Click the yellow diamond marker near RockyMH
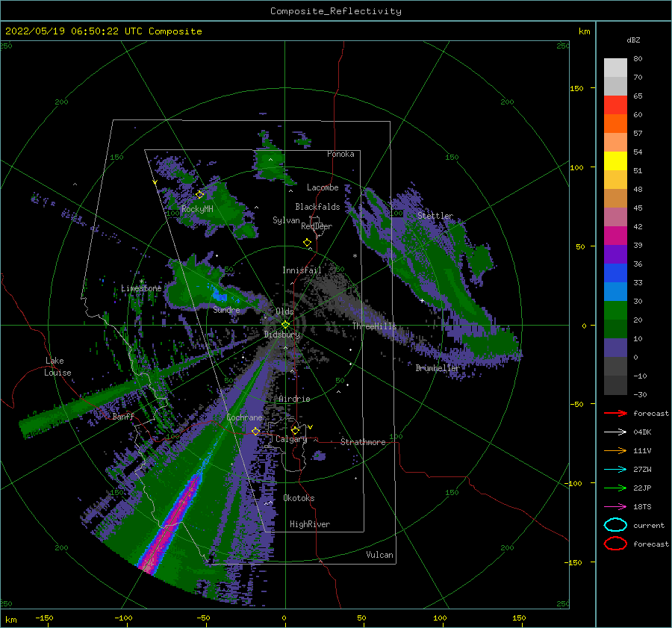Screen dimensions: 672x628 [199, 195]
